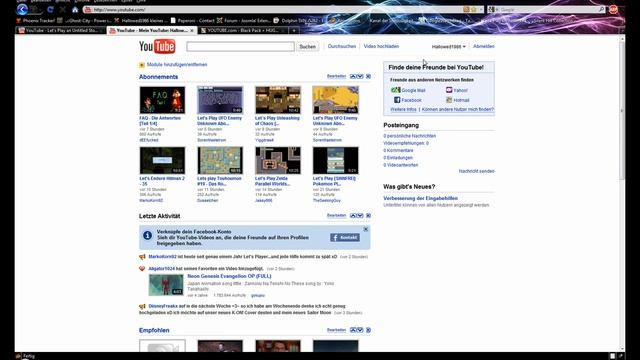Click the Facebook network icon
This screenshot has height=360, width=640.
[397, 100]
